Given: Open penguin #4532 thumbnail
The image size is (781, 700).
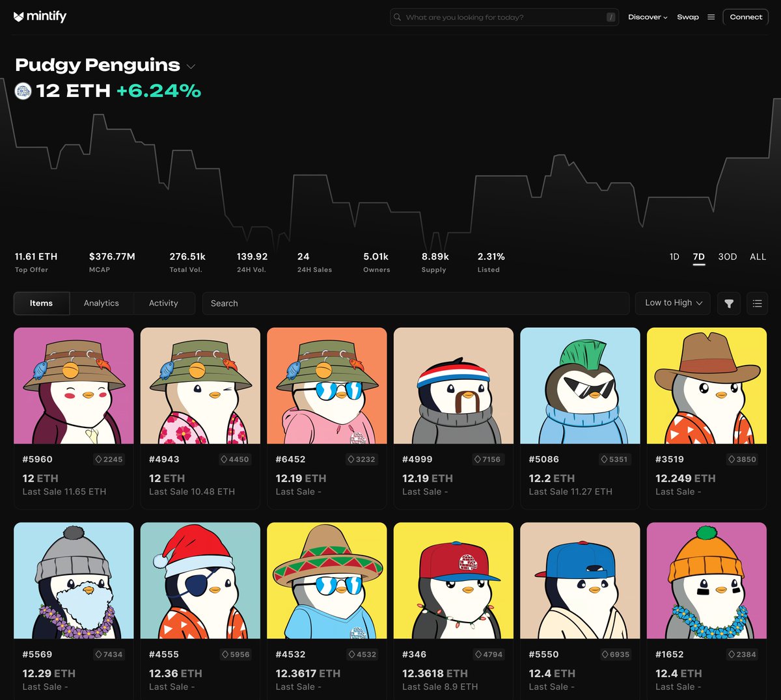Looking at the screenshot, I should (x=327, y=581).
